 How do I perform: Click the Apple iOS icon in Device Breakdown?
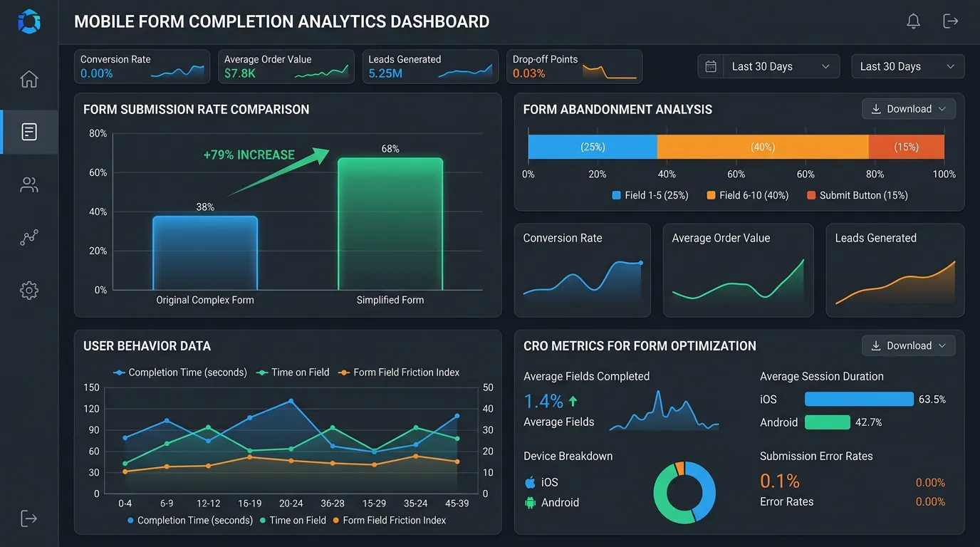click(530, 482)
